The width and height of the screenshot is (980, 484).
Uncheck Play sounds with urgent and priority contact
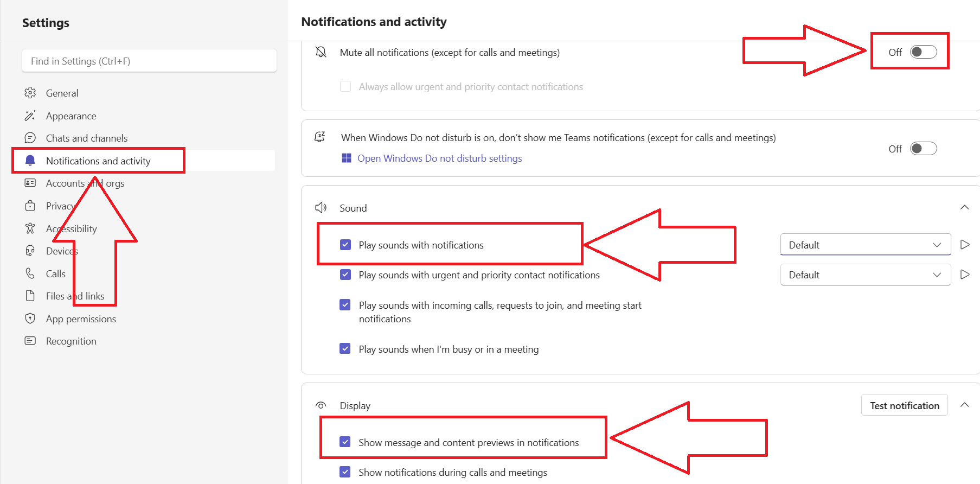click(345, 275)
